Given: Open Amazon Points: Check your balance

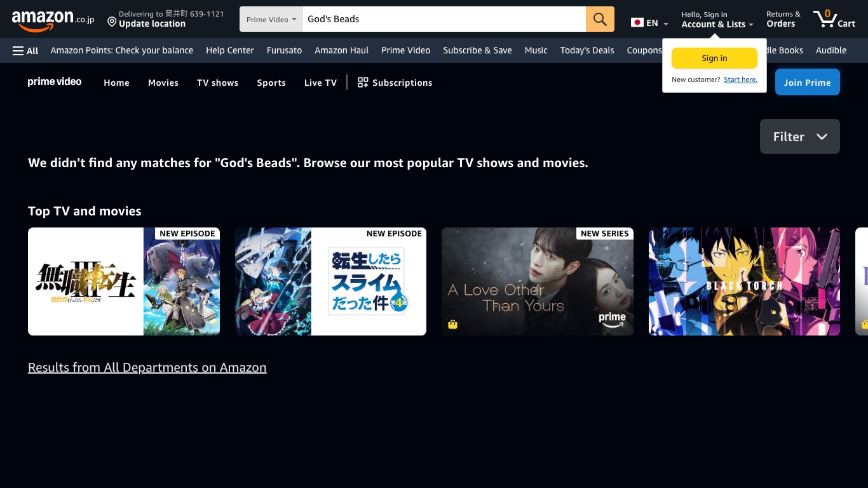Looking at the screenshot, I should 122,50.
